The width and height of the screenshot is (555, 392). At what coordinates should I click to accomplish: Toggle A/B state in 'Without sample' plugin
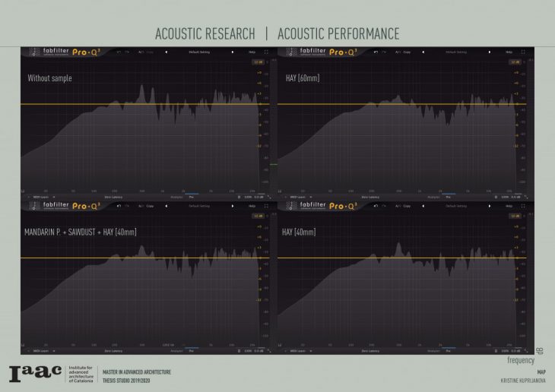coord(141,52)
